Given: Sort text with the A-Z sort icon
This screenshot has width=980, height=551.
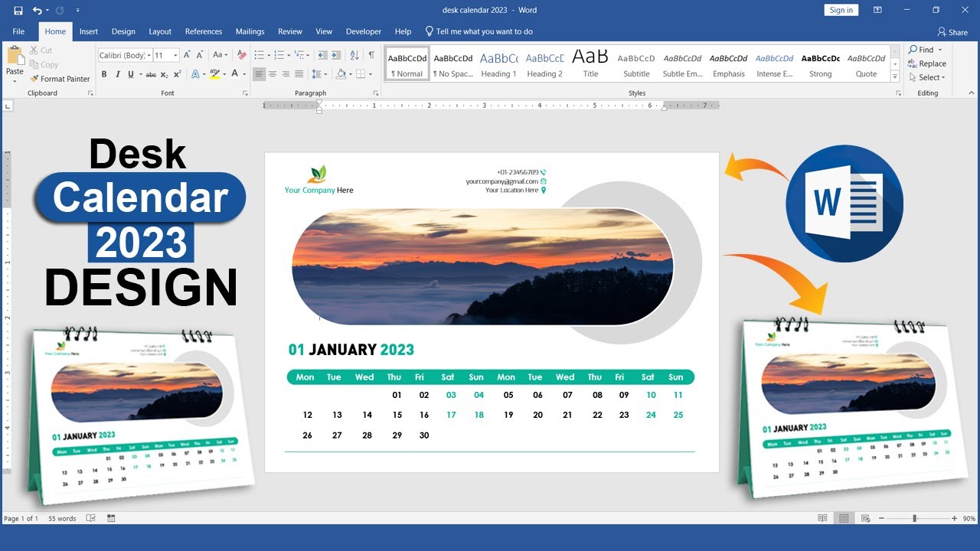Looking at the screenshot, I should (354, 55).
